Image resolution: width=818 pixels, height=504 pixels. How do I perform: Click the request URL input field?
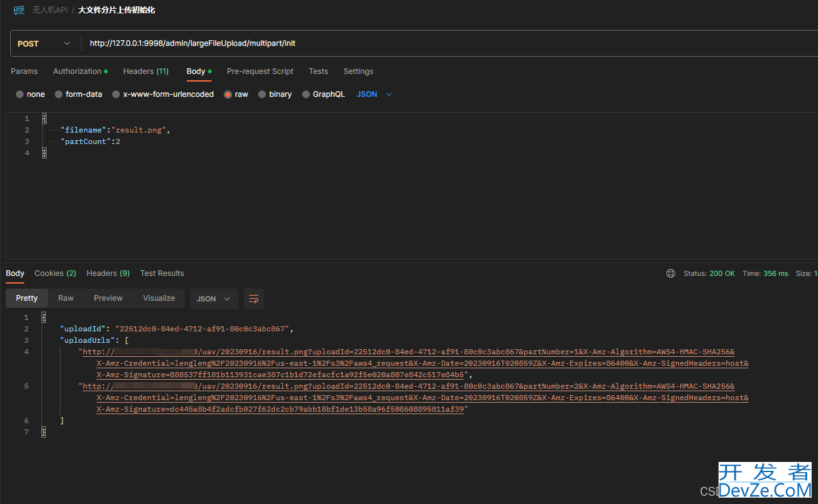449,43
